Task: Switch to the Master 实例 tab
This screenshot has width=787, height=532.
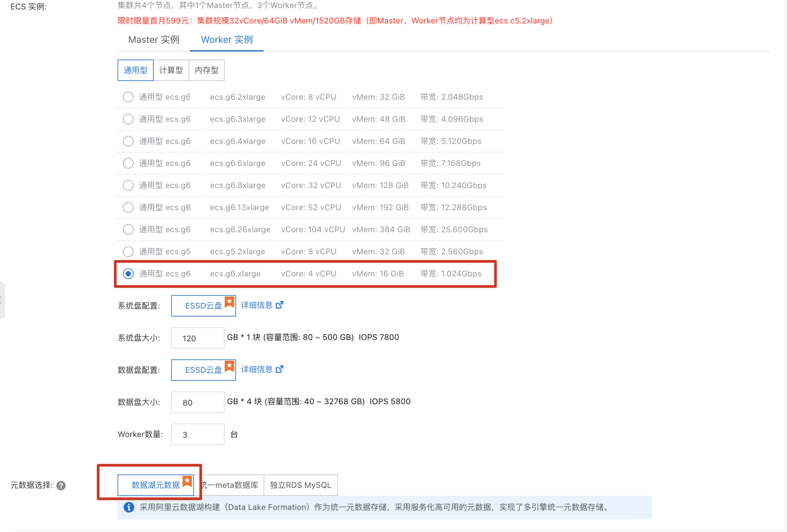Action: pyautogui.click(x=154, y=40)
